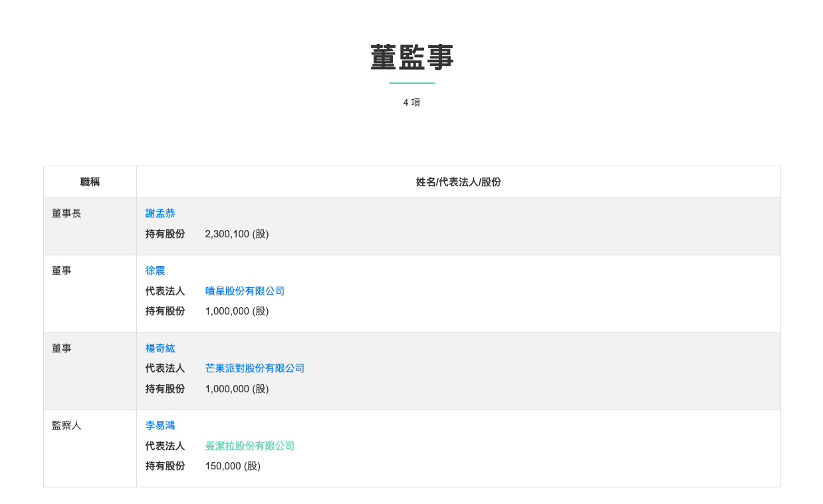Select the 2,300,100 (股) share value
Viewport: 823px width, 504px height.
point(237,234)
